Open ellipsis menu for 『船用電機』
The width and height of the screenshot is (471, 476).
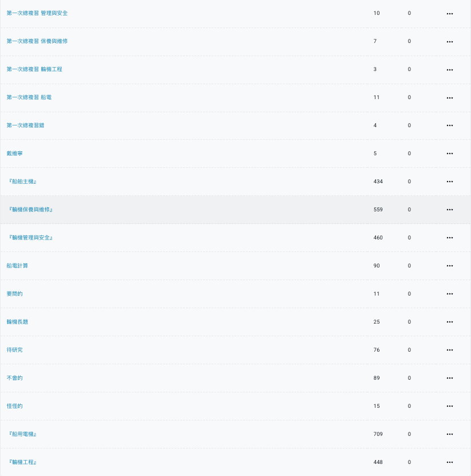coord(449,434)
